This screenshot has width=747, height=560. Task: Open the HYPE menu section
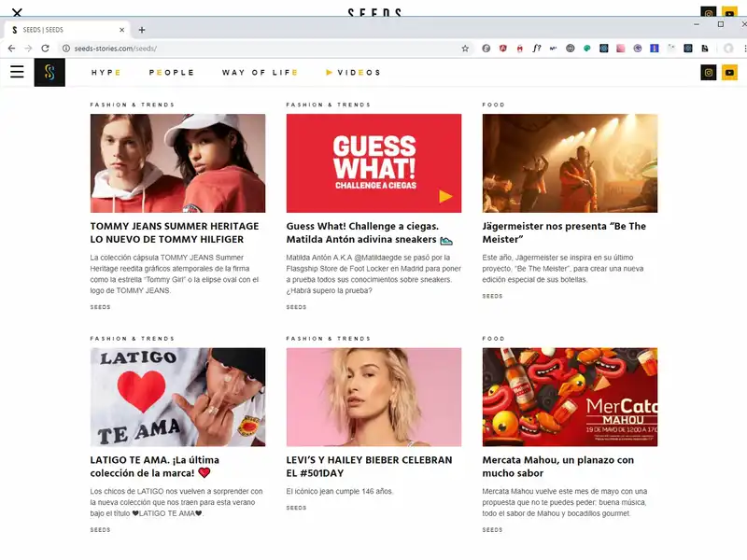coord(106,73)
